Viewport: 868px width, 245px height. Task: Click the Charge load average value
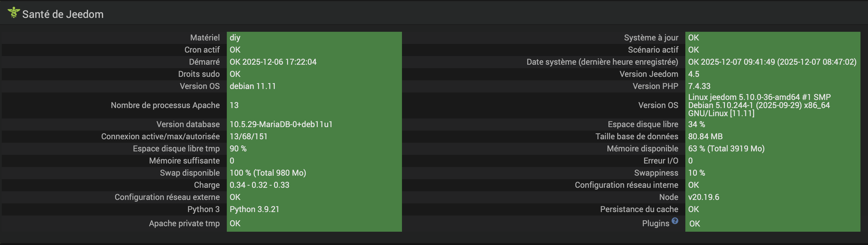coord(259,185)
